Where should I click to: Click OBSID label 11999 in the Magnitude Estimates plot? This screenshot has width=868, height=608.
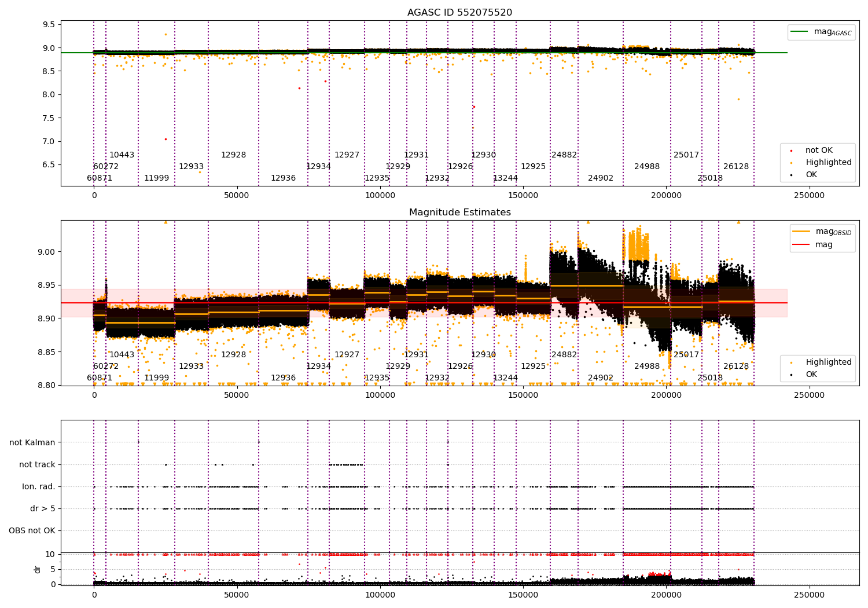(x=156, y=378)
